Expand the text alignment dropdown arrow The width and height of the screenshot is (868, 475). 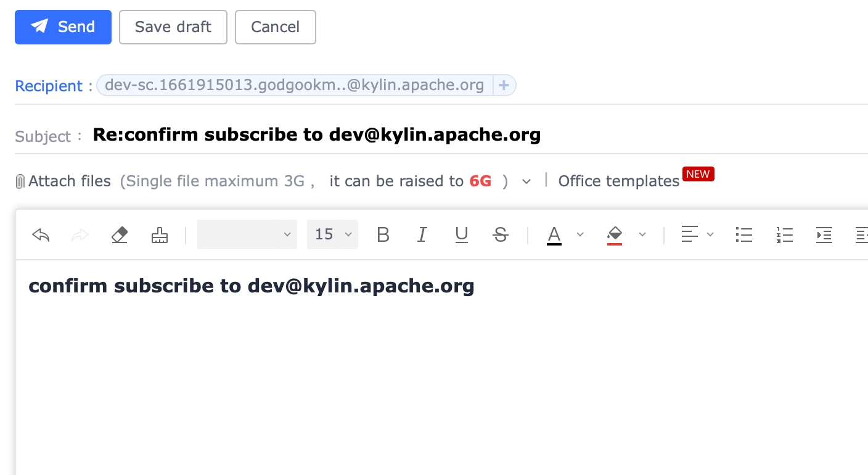710,234
